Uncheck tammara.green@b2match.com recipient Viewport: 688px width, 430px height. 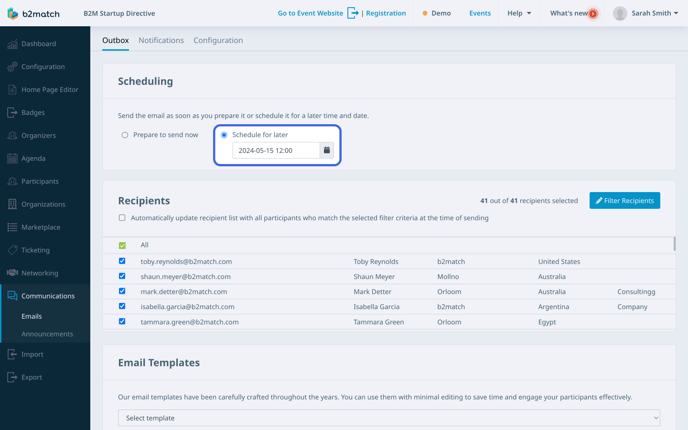(122, 322)
